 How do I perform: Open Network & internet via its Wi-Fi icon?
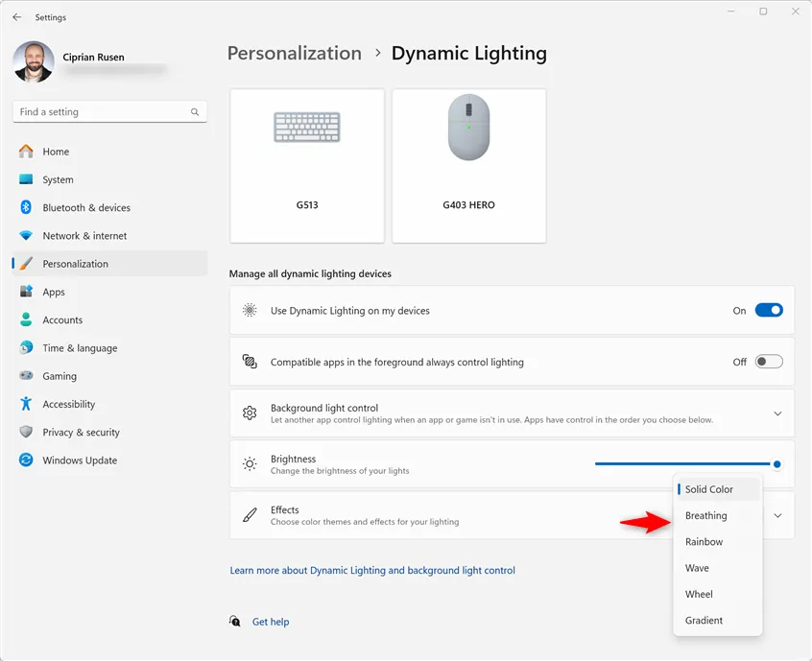click(x=26, y=236)
